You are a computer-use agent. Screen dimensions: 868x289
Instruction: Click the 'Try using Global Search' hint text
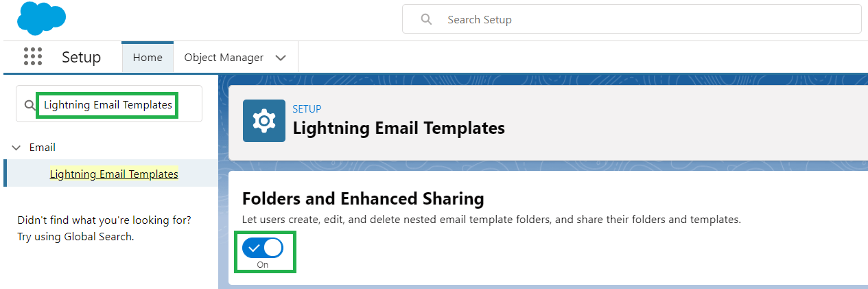pyautogui.click(x=75, y=237)
